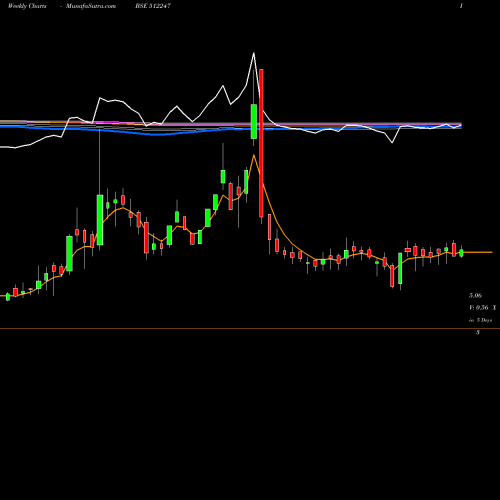Screen dimensions: 500x500
Task: Click the tallest red candlestick at the peak
Action: (262, 143)
